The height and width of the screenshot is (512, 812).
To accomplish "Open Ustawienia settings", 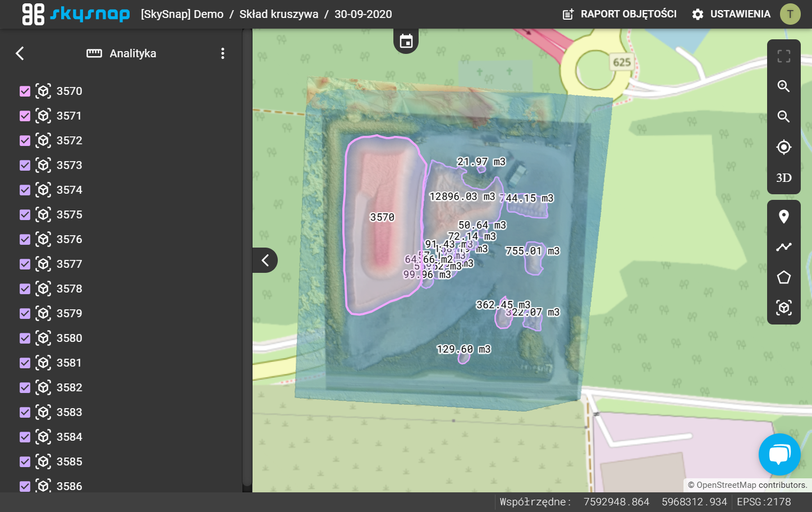I will [731, 14].
